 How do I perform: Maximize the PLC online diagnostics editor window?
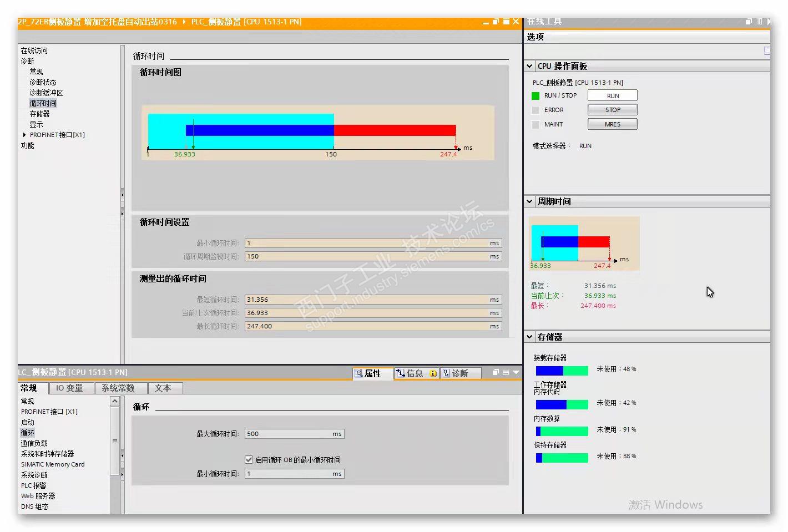pos(506,22)
